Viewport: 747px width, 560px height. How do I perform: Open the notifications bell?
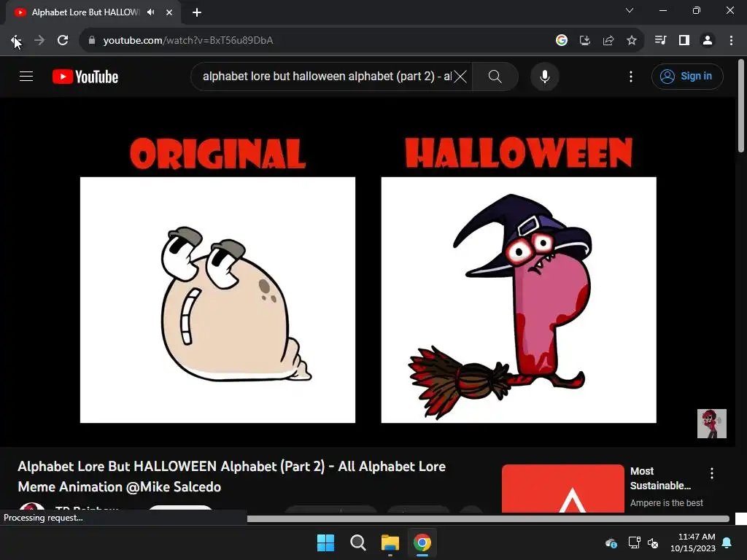[x=727, y=542]
